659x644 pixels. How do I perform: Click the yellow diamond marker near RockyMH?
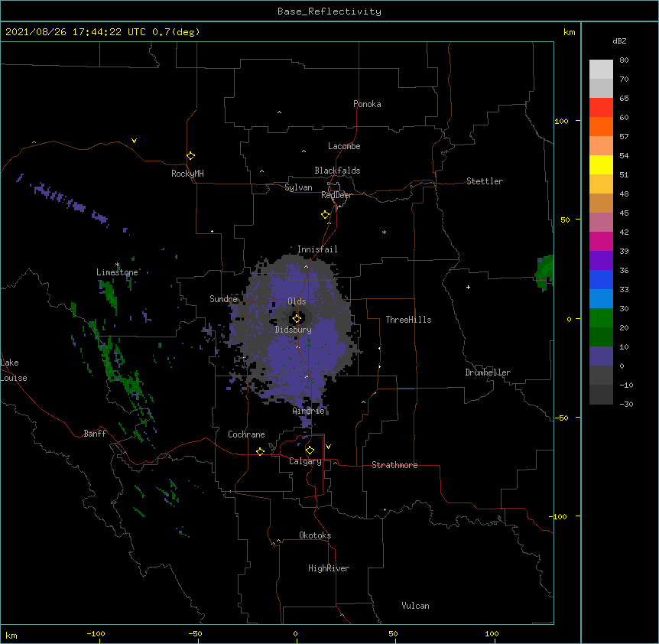pos(191,156)
